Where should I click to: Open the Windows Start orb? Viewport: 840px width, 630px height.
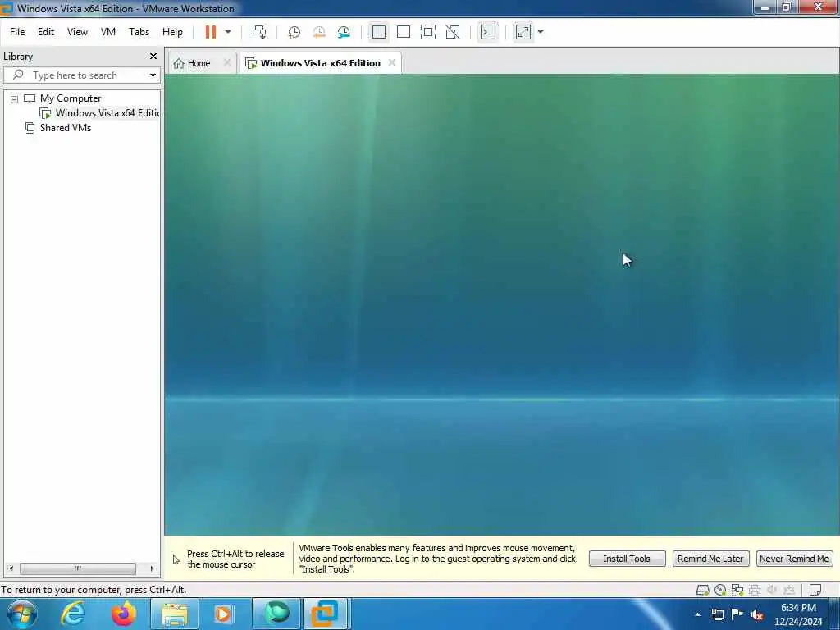(x=22, y=614)
